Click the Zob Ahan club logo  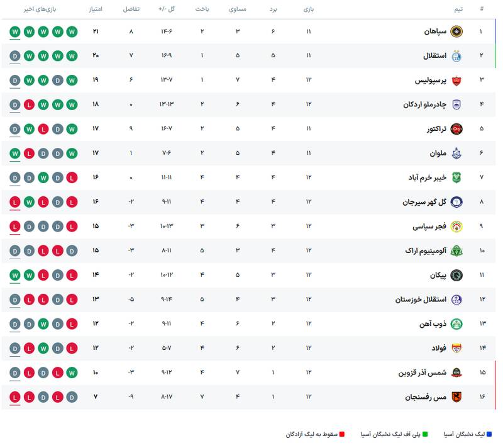point(456,324)
